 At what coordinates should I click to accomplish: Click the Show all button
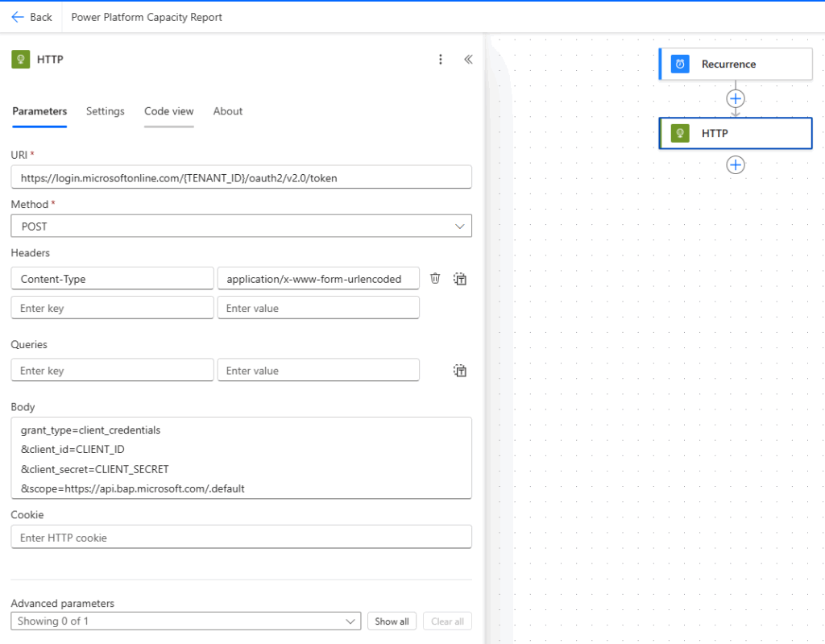(x=392, y=621)
